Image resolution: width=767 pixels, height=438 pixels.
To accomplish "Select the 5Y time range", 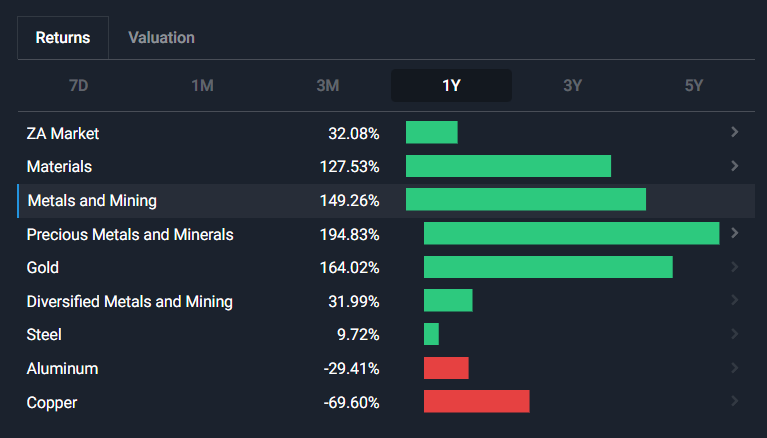I will (x=694, y=86).
